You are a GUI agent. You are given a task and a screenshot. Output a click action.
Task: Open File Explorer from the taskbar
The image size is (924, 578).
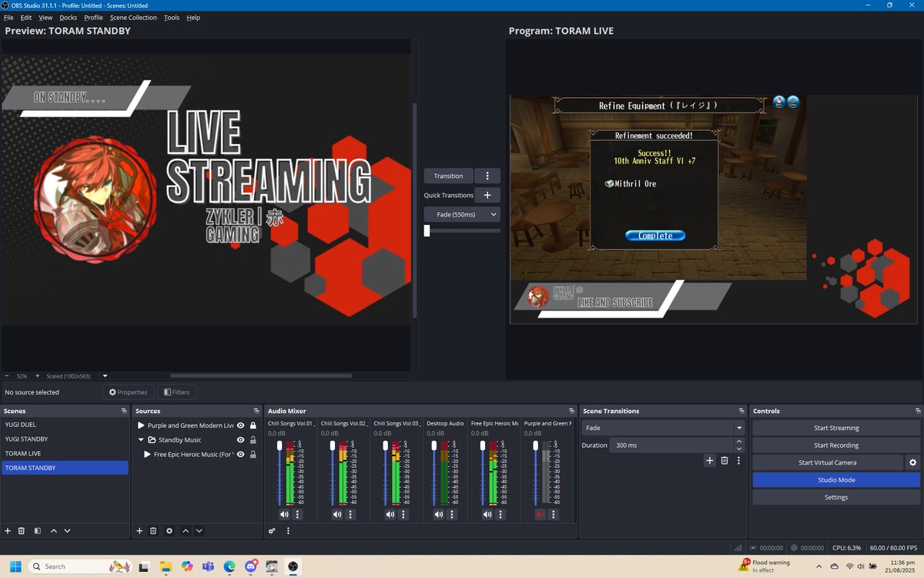[x=165, y=566]
